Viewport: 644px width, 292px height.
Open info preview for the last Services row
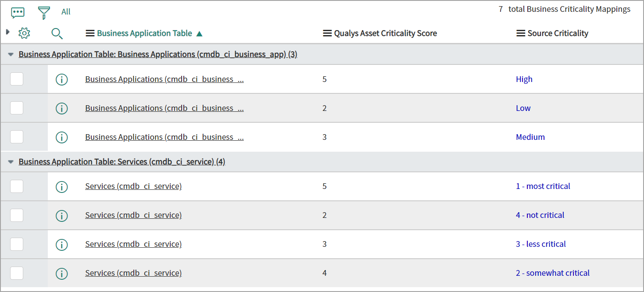[61, 273]
